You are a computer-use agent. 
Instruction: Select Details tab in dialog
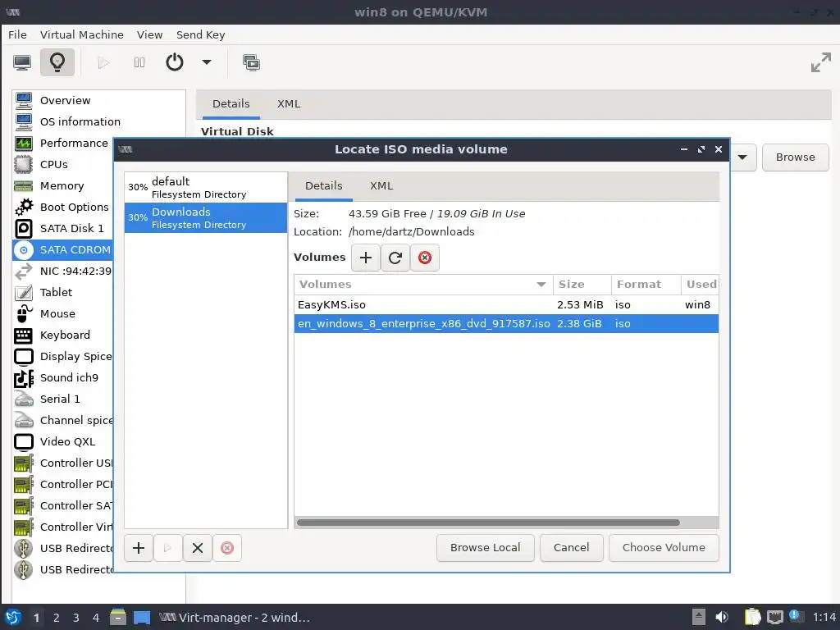tap(323, 186)
